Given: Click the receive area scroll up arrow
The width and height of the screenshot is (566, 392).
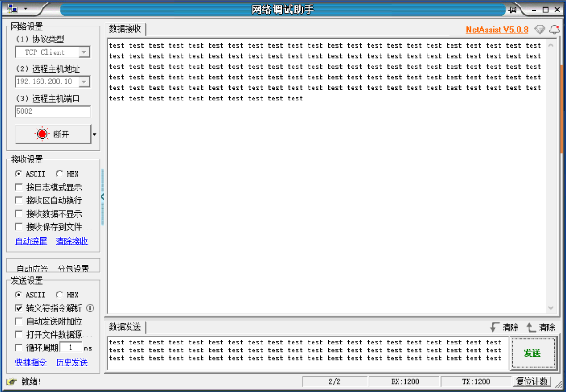Looking at the screenshot, I should pos(551,45).
